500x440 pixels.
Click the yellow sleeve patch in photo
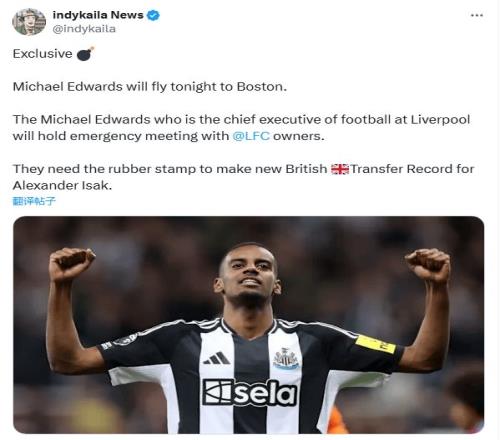375,344
